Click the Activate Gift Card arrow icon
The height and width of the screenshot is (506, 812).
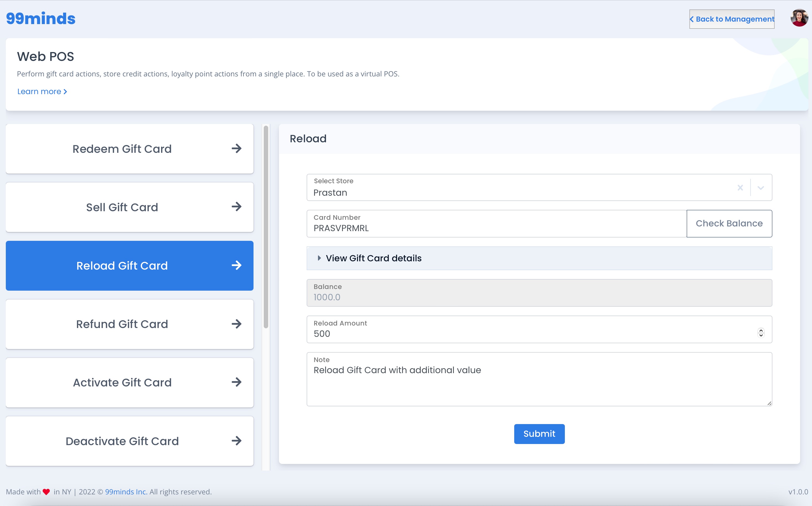pyautogui.click(x=237, y=382)
